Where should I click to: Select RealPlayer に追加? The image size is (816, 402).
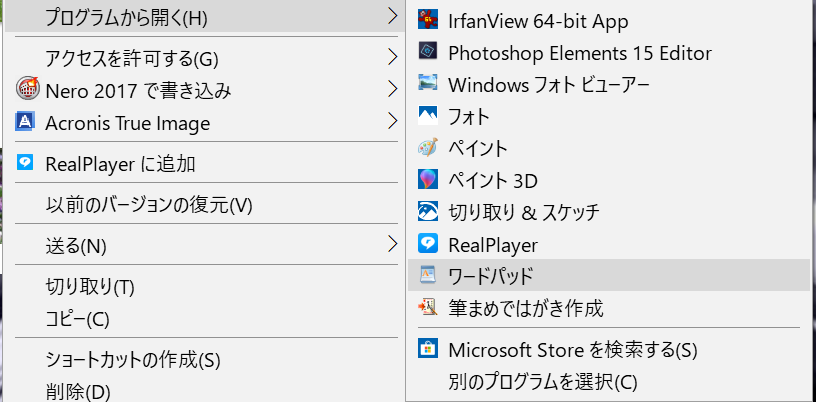coord(205,164)
